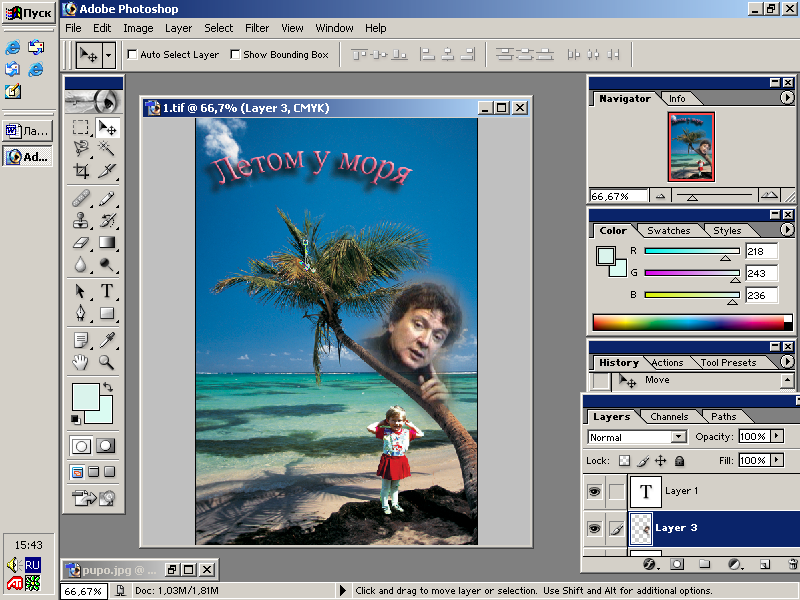Select the Blur tool

(81, 264)
